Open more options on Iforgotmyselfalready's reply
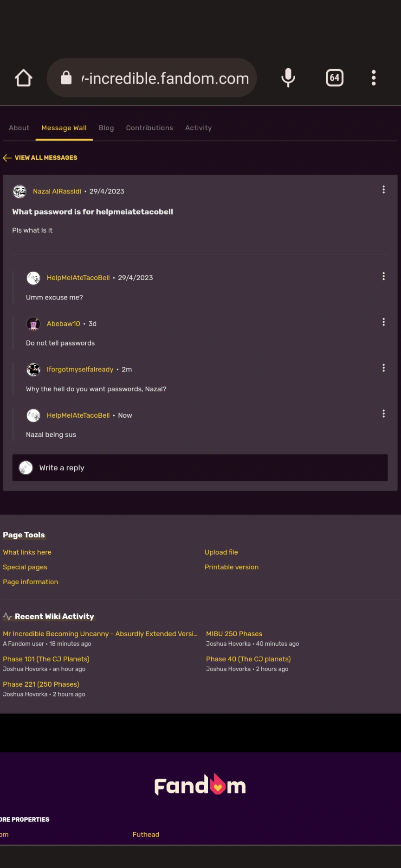Screen dimensions: 401x868 click(383, 368)
